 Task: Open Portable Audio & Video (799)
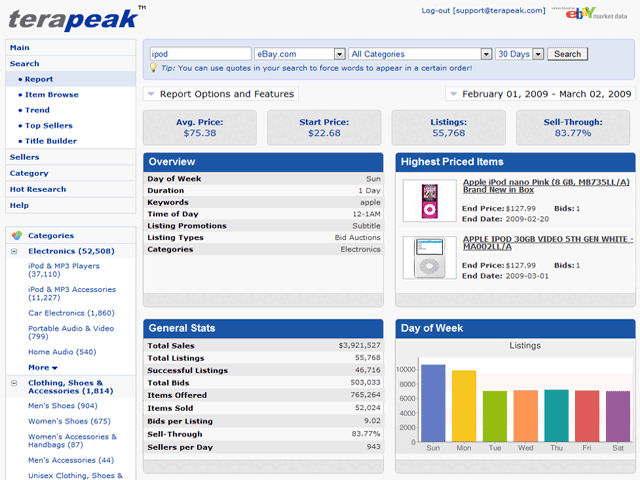click(x=71, y=332)
